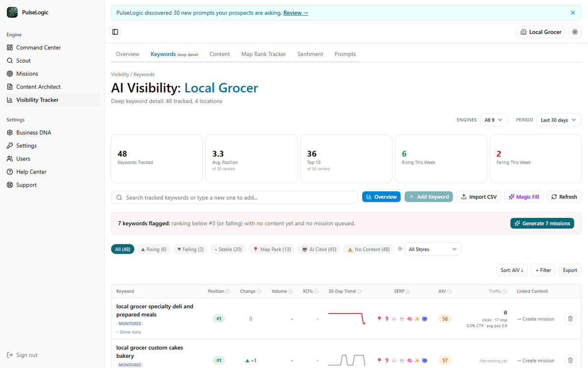
Task: Click Generate 7 missions button
Action: click(542, 223)
